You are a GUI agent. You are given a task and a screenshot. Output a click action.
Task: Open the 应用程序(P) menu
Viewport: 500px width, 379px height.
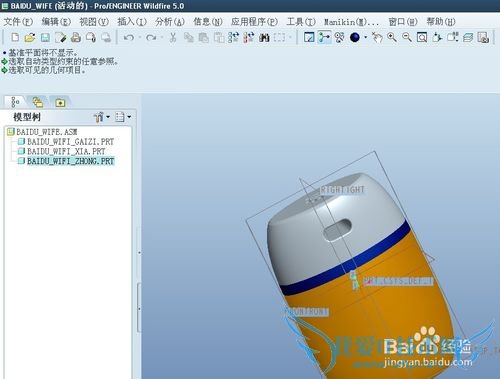(x=254, y=22)
